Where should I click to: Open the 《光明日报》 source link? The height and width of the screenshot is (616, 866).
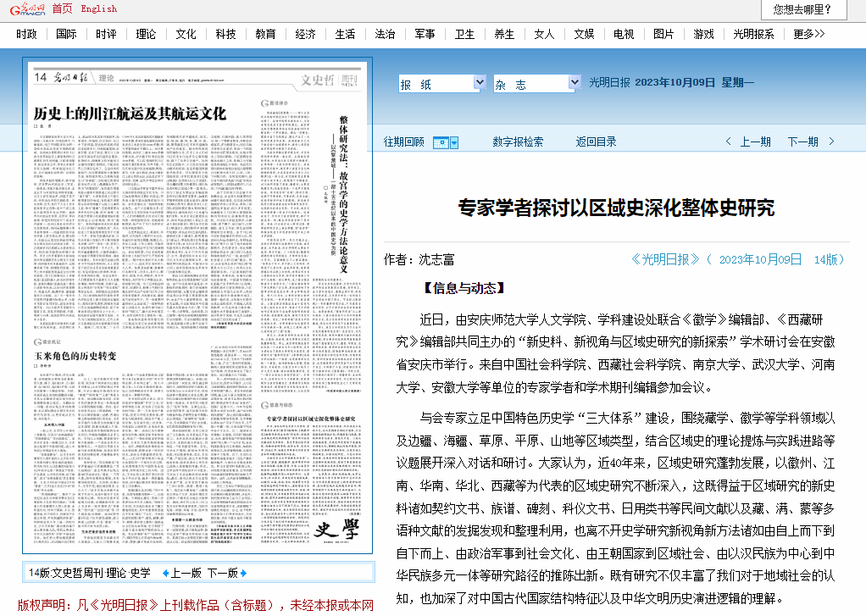[665, 259]
